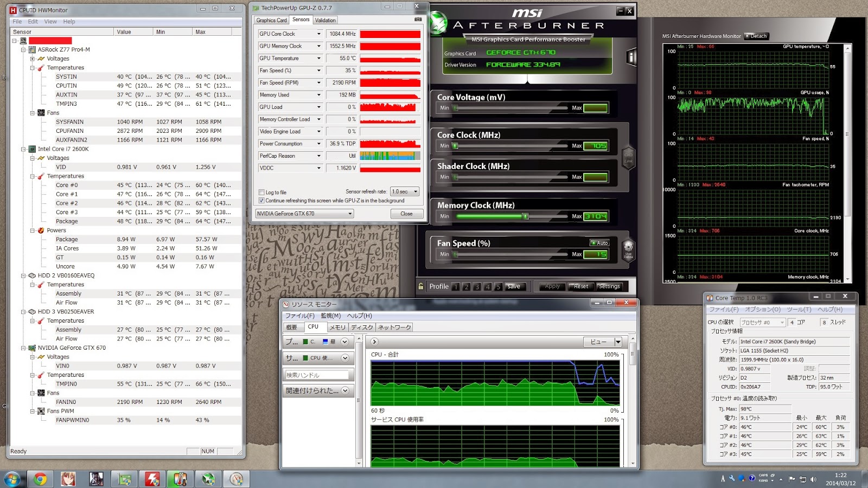Image resolution: width=868 pixels, height=488 pixels.
Task: Click Afterburner Reset button
Action: pyautogui.click(x=581, y=286)
